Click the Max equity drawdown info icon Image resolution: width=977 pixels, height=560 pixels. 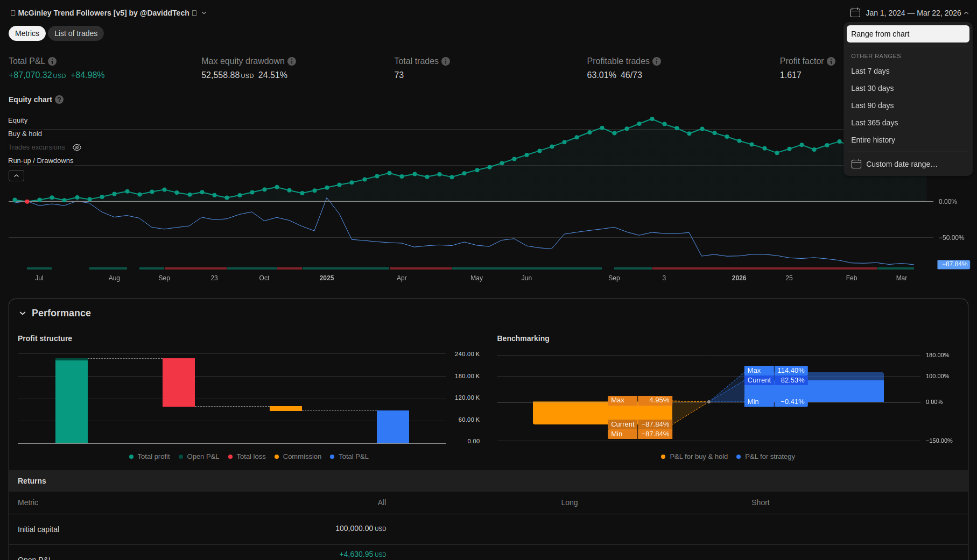point(292,61)
